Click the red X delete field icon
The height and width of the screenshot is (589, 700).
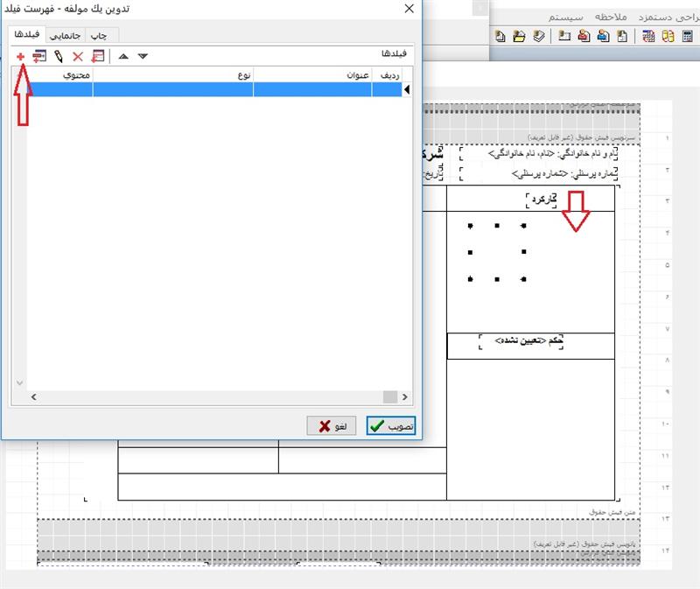[77, 56]
